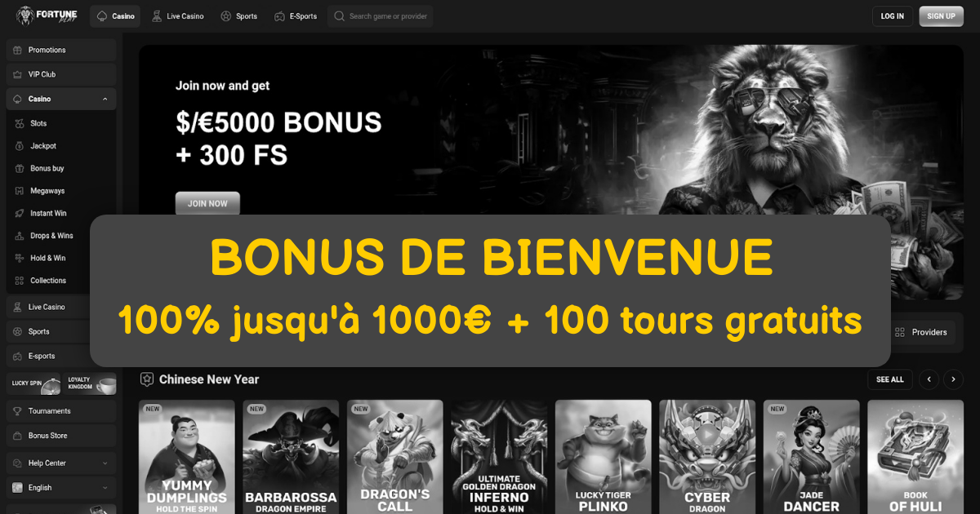Click the Instant Win rocket icon
Viewport: 980px width, 514px height.
[x=20, y=213]
